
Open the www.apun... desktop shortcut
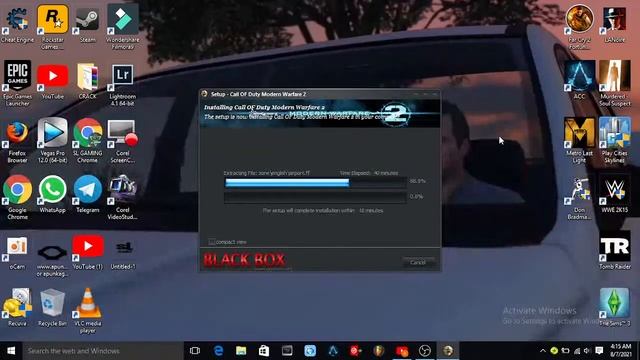click(53, 259)
